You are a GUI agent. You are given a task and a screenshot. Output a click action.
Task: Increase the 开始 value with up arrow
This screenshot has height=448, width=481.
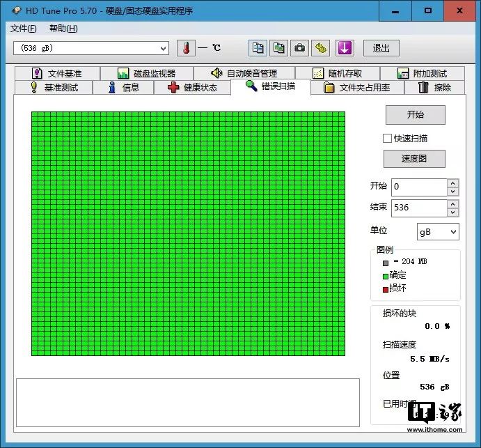pyautogui.click(x=453, y=183)
